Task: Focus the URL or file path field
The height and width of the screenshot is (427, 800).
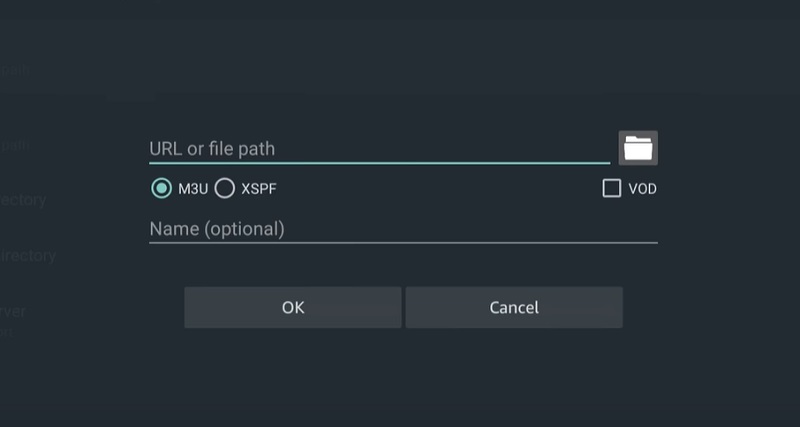Action: [379, 148]
